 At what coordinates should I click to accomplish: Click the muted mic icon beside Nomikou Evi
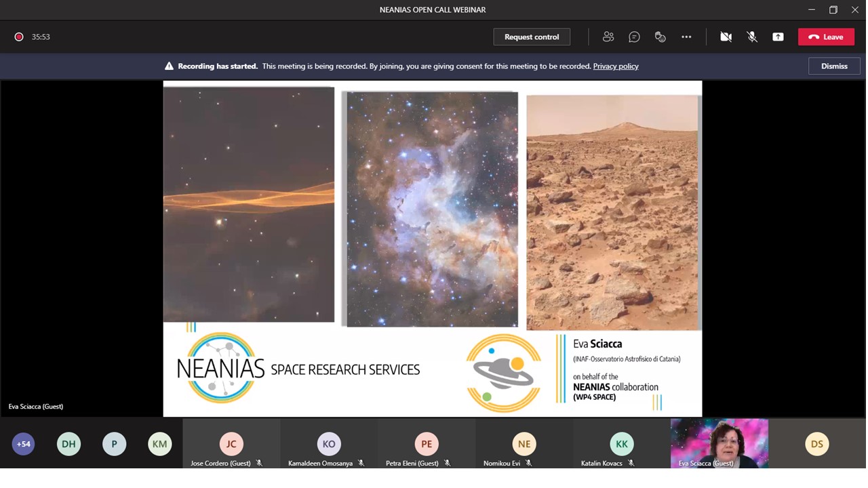point(528,464)
